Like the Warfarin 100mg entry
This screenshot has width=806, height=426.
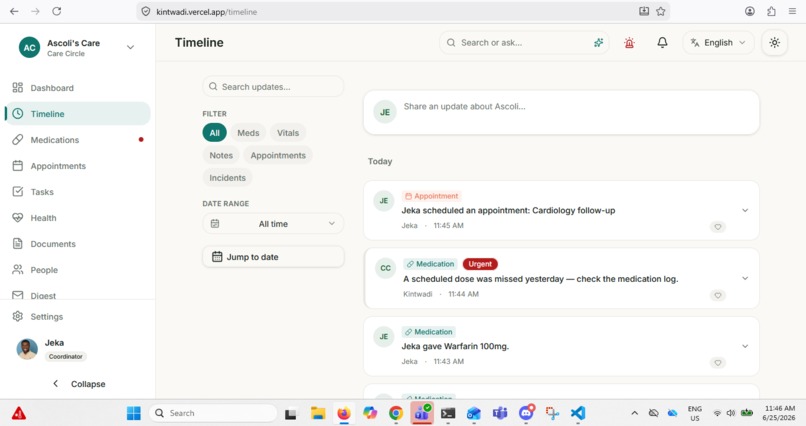click(x=718, y=363)
